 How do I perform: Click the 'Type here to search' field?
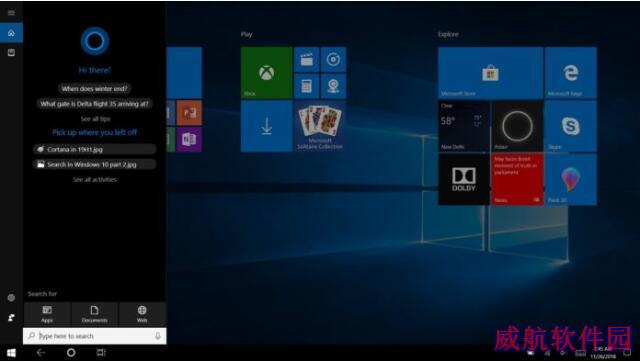pyautogui.click(x=95, y=336)
